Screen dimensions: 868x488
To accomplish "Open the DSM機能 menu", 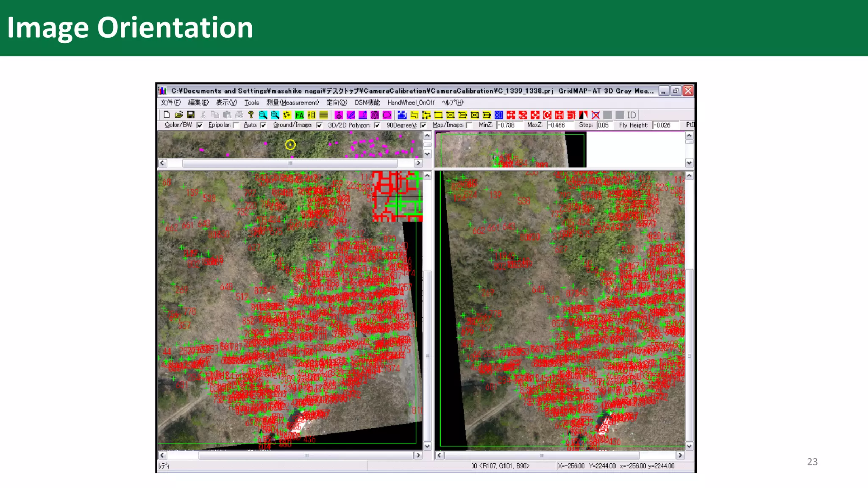I will point(367,103).
